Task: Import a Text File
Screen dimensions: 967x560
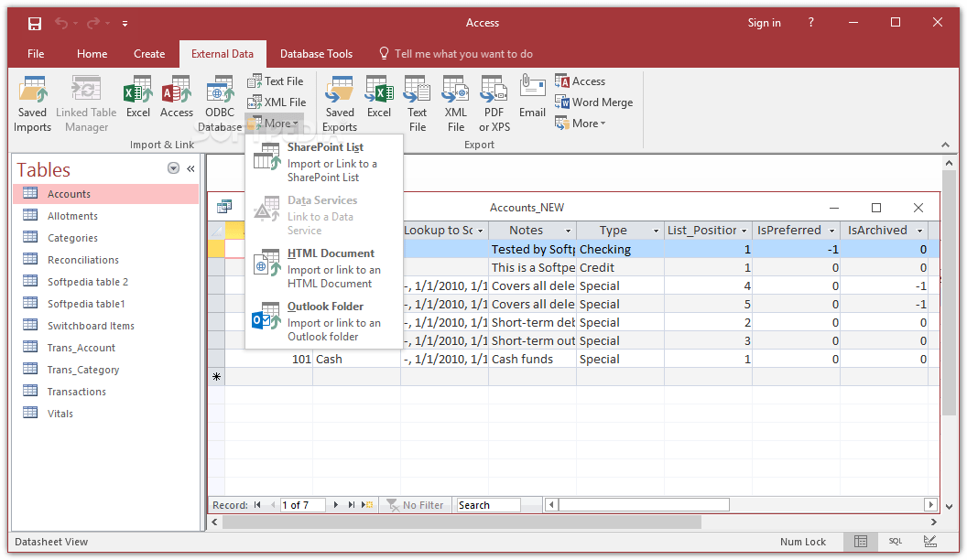Action: (275, 81)
